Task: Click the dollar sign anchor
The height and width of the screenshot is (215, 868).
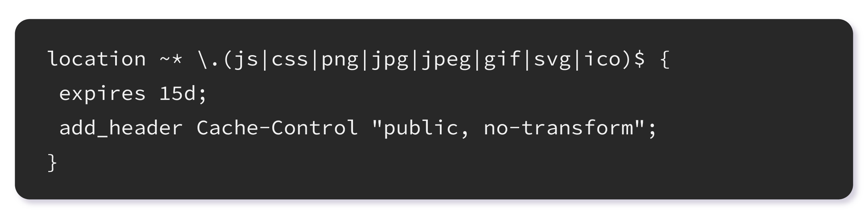Action: (x=639, y=59)
